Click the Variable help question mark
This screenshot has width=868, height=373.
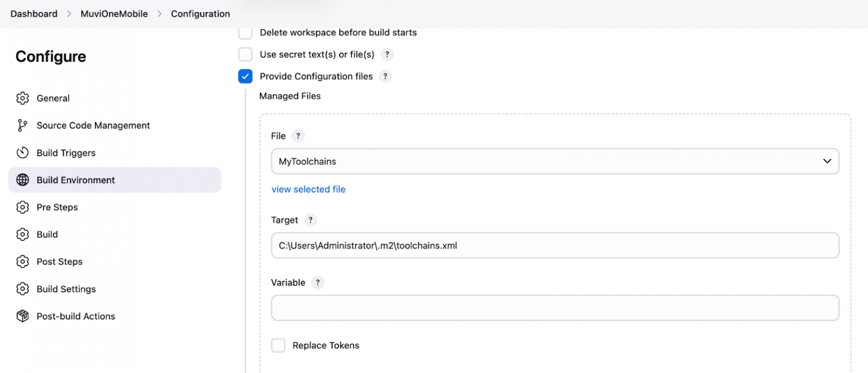317,283
